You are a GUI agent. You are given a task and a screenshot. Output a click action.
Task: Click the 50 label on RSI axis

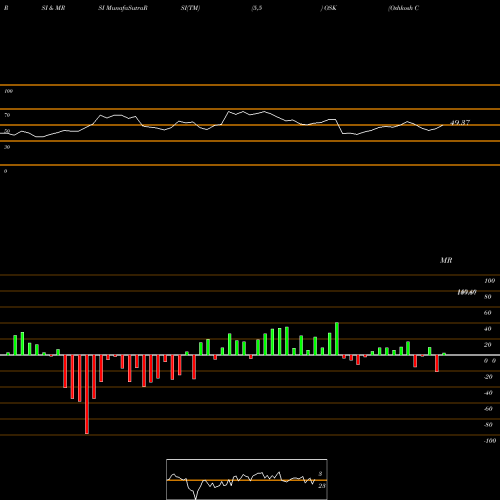pyautogui.click(x=7, y=131)
